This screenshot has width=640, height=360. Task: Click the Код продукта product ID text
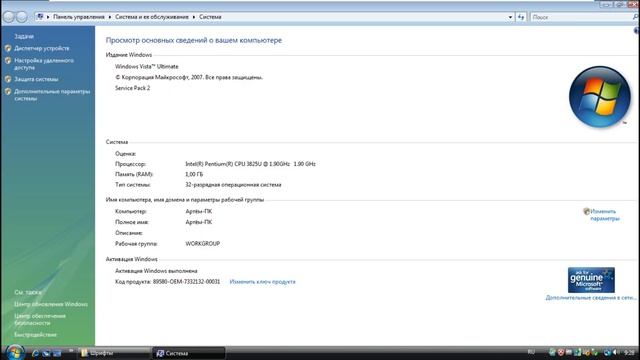click(x=167, y=282)
